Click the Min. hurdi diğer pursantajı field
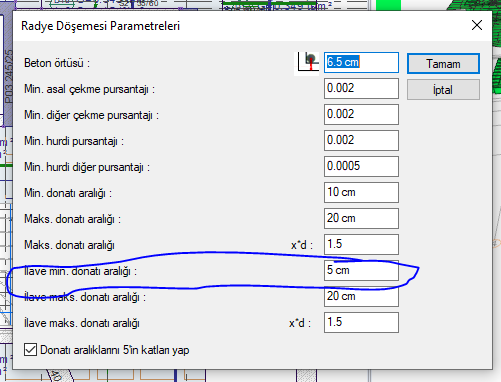Viewport: 501px width, 382px height. tap(361, 166)
